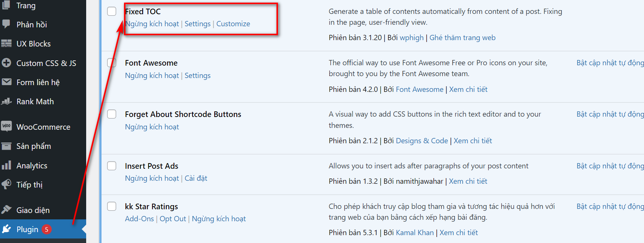Open kk Star Ratings Add-Ons link
The width and height of the screenshot is (644, 243).
[139, 219]
